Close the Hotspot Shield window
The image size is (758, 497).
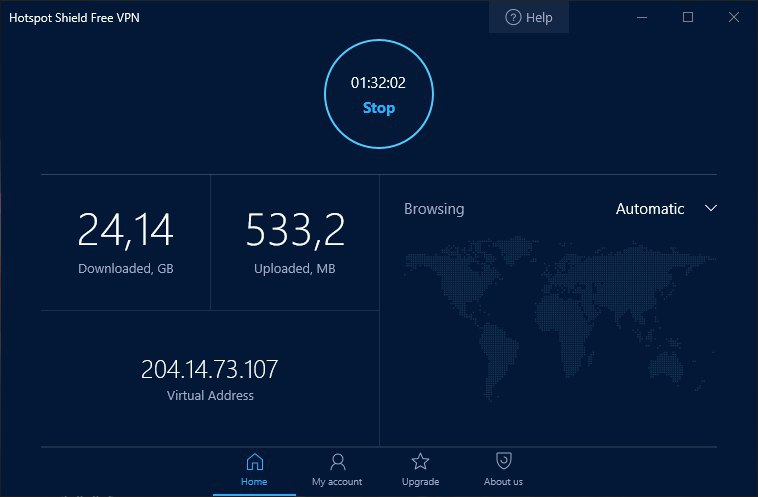[734, 17]
